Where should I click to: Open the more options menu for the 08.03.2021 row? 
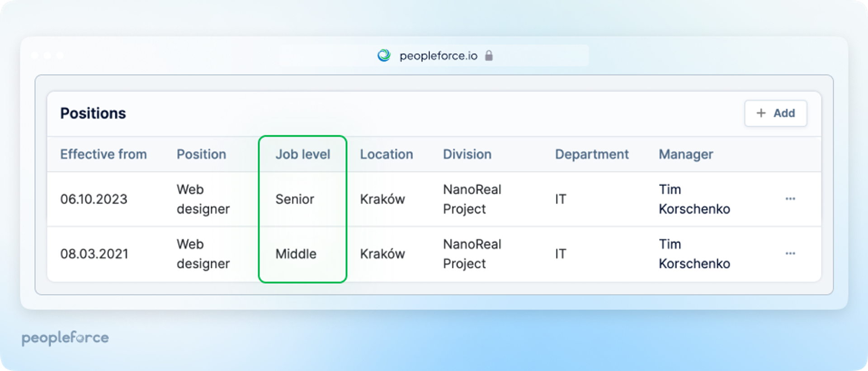[x=790, y=253]
